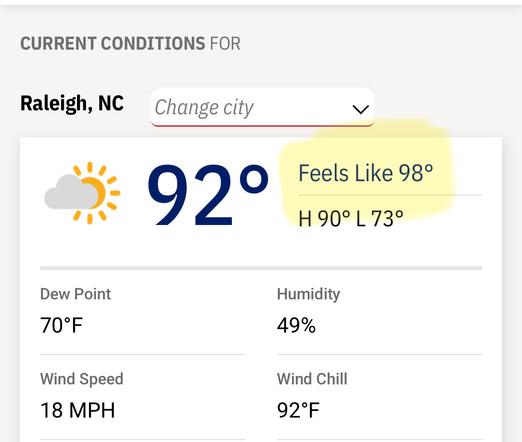Click the chevron arrow in Change city
The height and width of the screenshot is (442, 522).
pyautogui.click(x=361, y=109)
